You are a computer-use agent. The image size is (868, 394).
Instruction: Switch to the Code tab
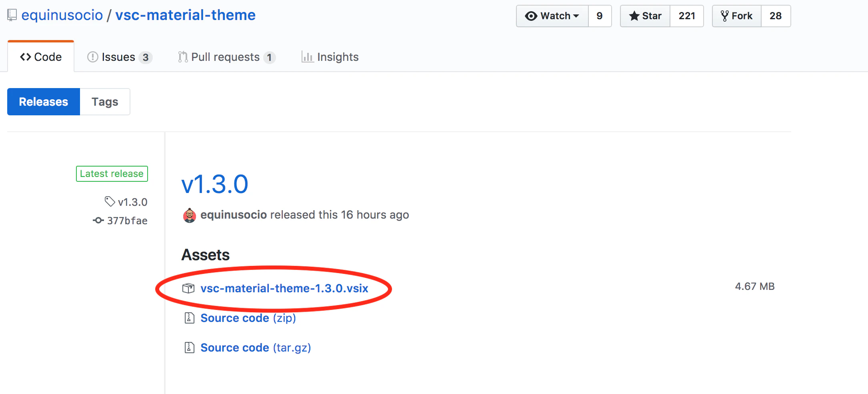pos(41,57)
